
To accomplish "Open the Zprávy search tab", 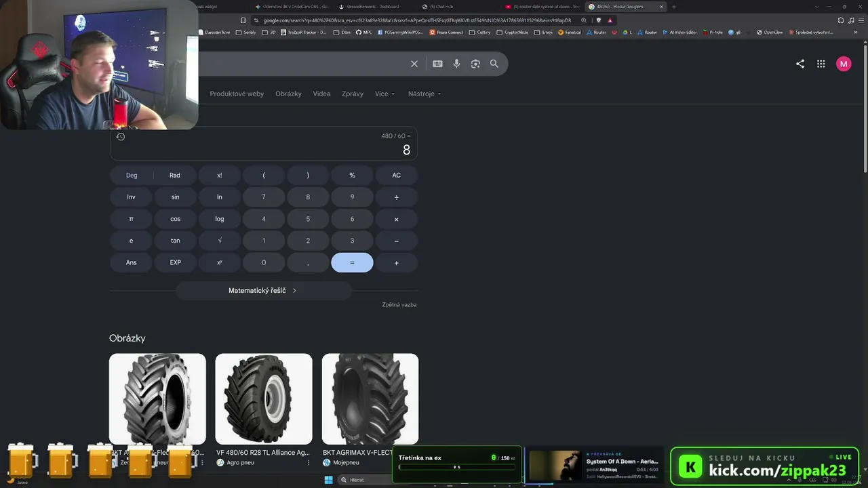I will 353,94.
